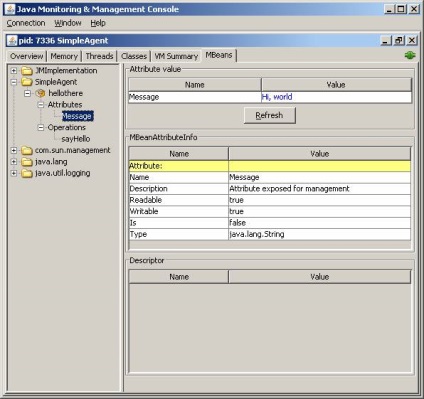
Task: Click Value column header in Attribute value table
Action: (x=336, y=85)
